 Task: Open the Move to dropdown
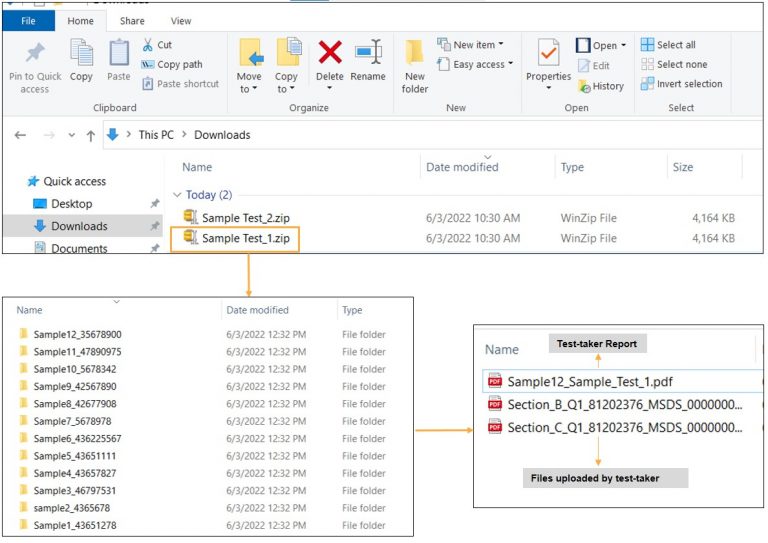(x=249, y=64)
